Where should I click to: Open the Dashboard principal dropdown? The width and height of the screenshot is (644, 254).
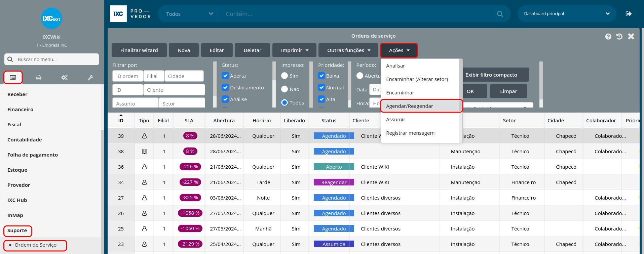567,14
